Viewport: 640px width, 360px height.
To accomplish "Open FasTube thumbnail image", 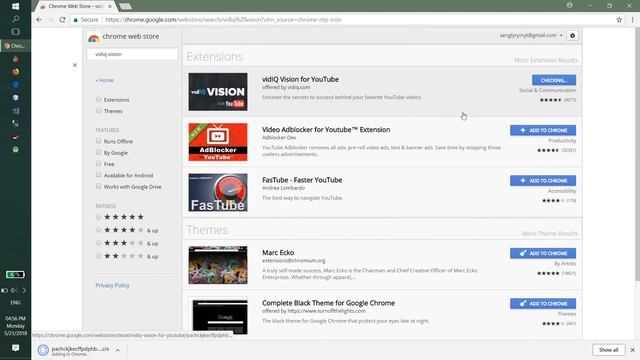I will click(218, 193).
